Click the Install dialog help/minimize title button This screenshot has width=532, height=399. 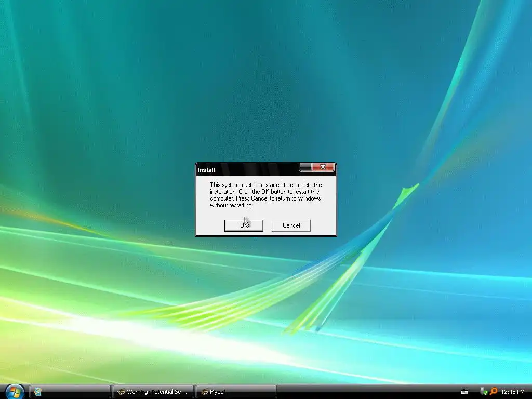click(305, 167)
